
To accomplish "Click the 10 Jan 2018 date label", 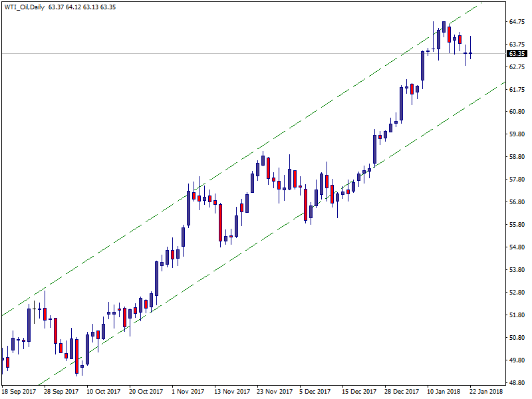I will pyautogui.click(x=444, y=392).
